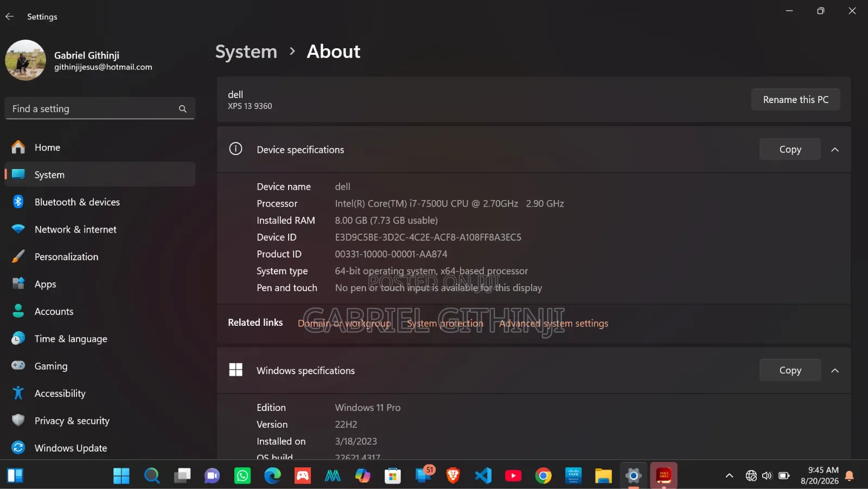Click the Settings gear on the taskbar
The height and width of the screenshot is (489, 868).
pyautogui.click(x=634, y=476)
